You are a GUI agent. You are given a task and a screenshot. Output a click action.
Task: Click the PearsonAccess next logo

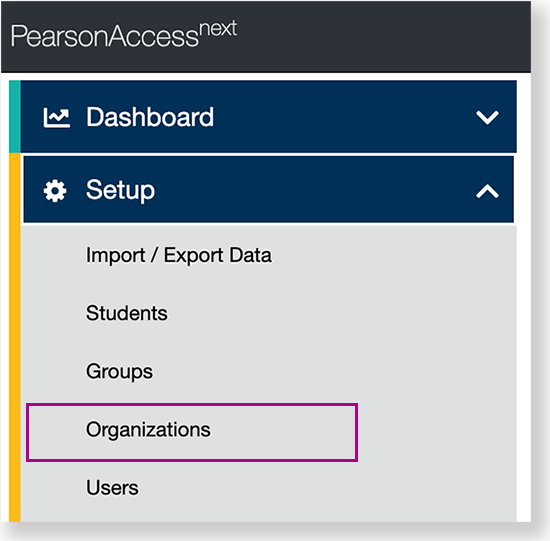[x=123, y=34]
